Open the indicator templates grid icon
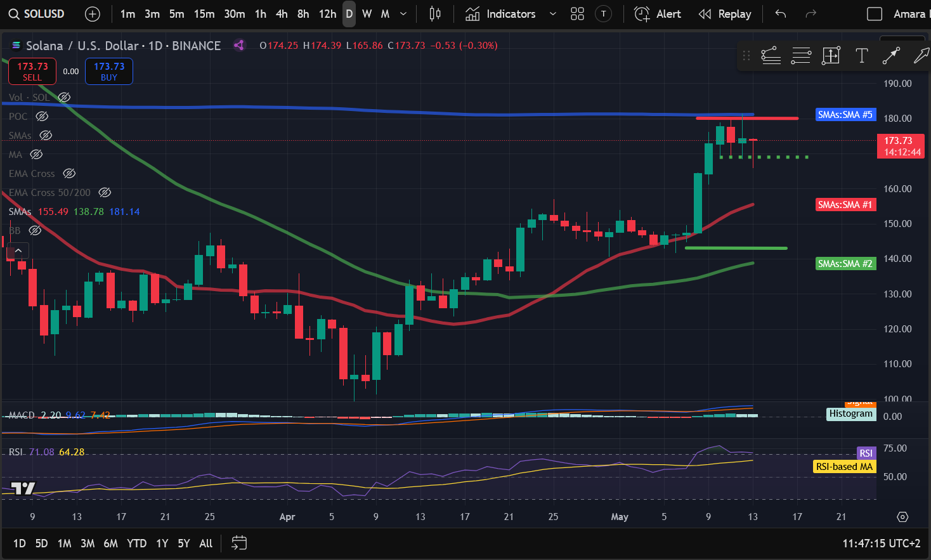 click(x=577, y=14)
